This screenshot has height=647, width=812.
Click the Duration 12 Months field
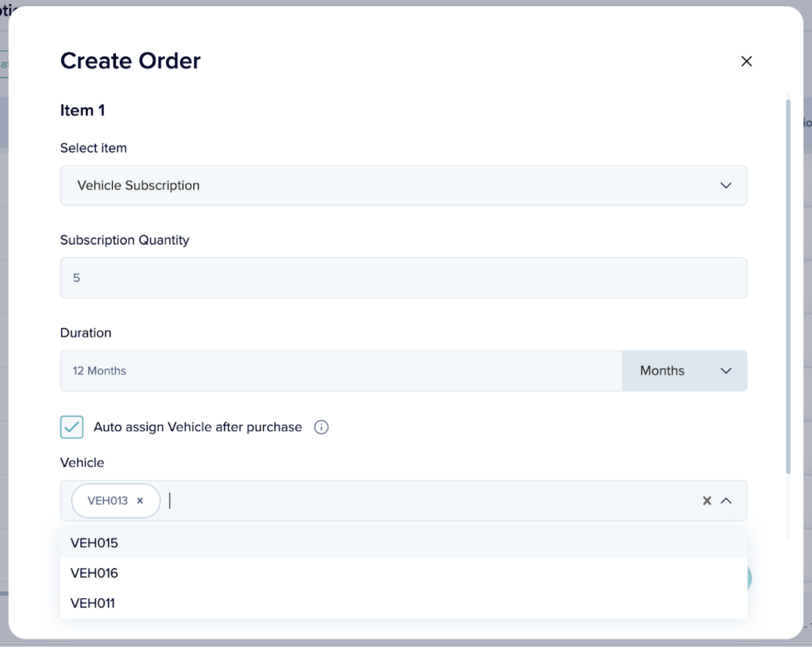[340, 371]
